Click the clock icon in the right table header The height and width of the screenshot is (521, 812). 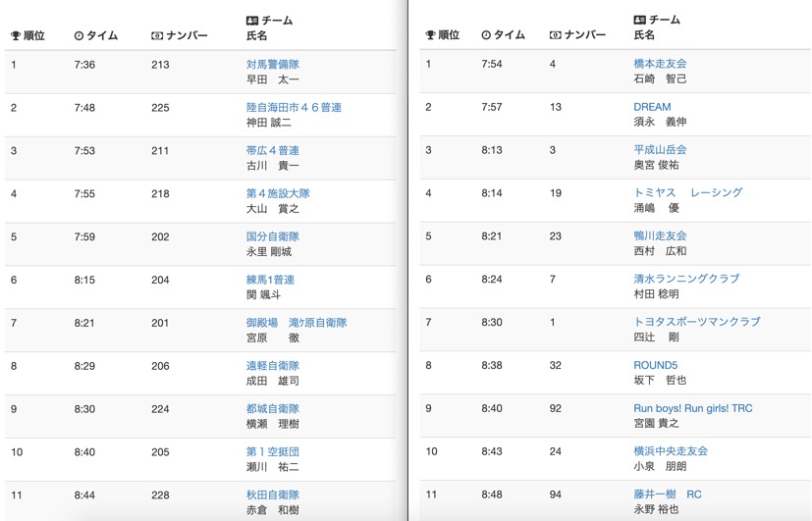click(x=486, y=35)
